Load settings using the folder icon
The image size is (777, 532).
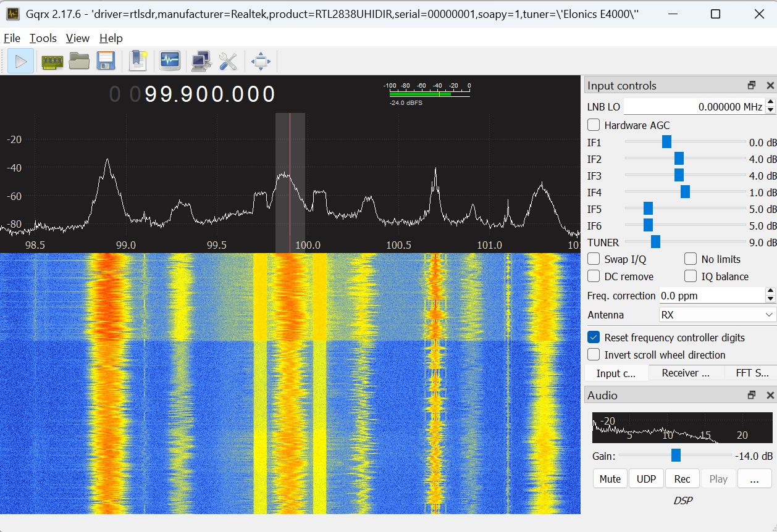(79, 61)
